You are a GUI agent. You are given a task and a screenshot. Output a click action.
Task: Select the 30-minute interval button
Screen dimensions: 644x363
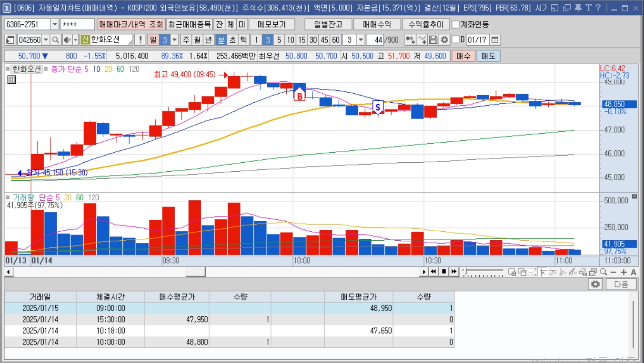[313, 40]
